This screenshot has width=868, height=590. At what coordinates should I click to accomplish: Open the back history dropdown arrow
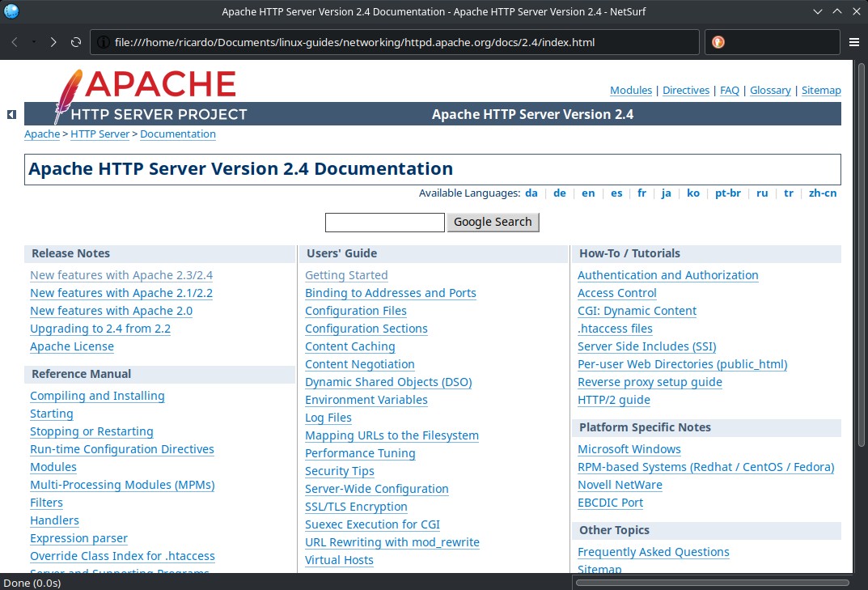click(34, 42)
